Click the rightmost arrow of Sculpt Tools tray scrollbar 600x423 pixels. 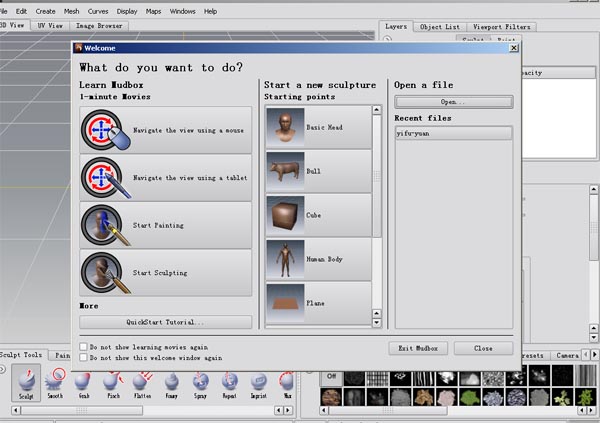tap(288, 410)
